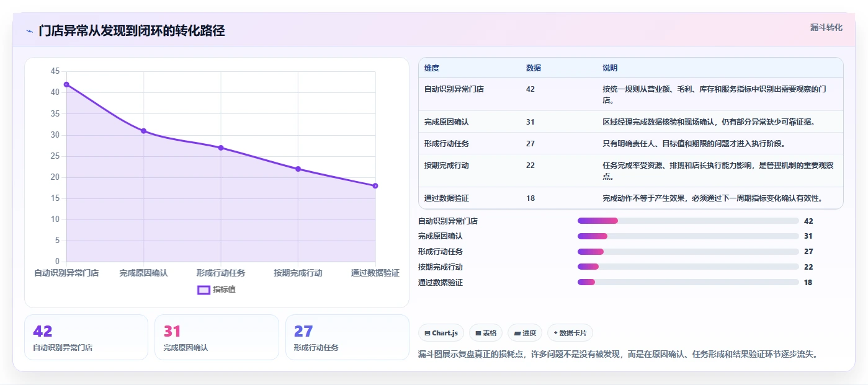Click the 漏斗转化 label in the header
The width and height of the screenshot is (868, 385).
826,27
